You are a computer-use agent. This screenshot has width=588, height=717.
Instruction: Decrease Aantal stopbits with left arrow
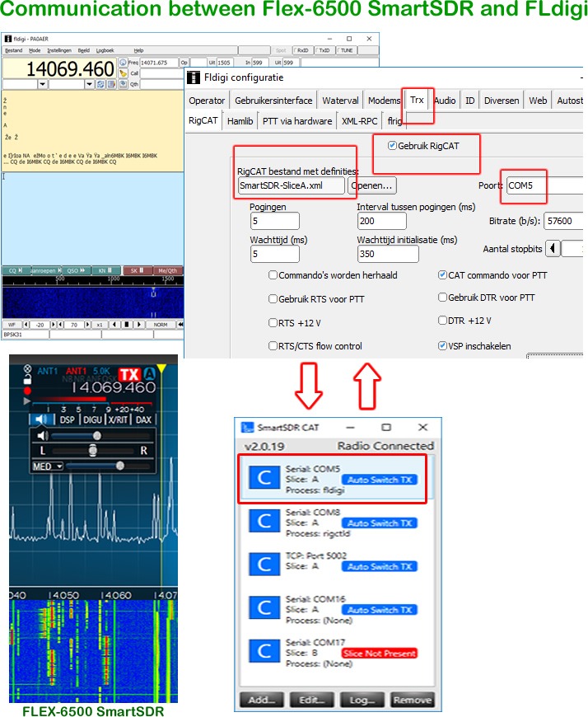pos(553,249)
